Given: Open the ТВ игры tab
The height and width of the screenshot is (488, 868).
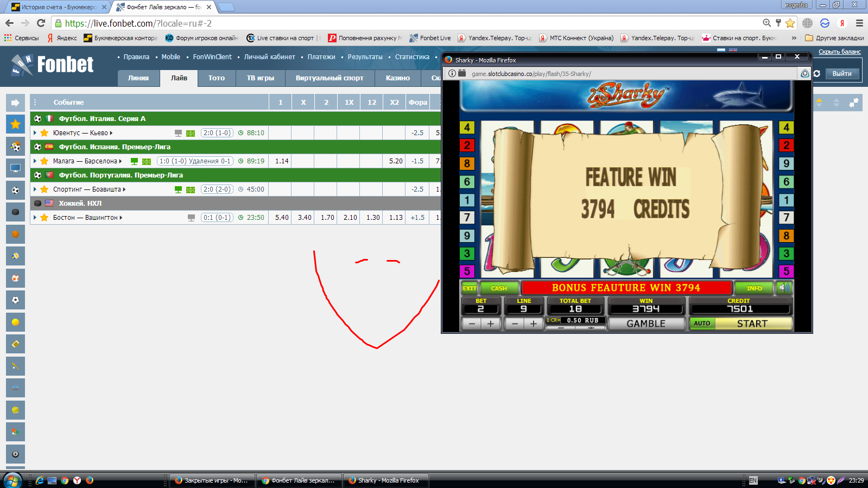Looking at the screenshot, I should point(261,78).
